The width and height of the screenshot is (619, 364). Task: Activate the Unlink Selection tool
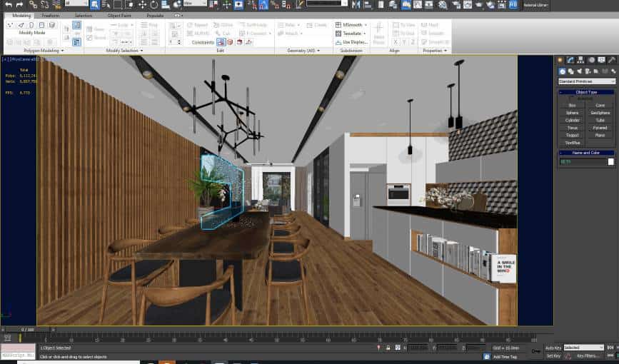point(44,5)
